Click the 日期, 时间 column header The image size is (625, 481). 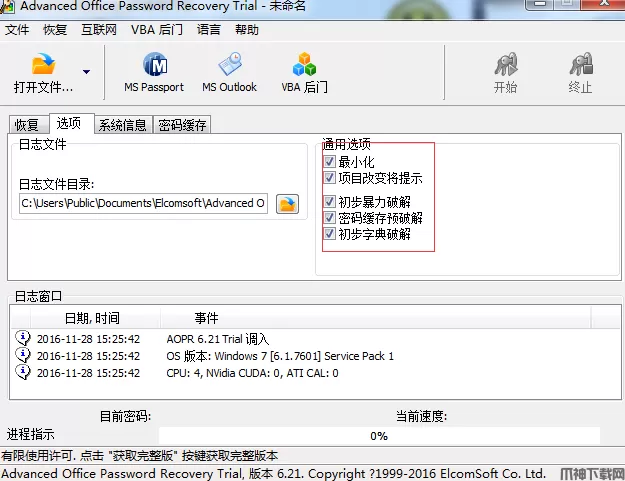click(95, 318)
